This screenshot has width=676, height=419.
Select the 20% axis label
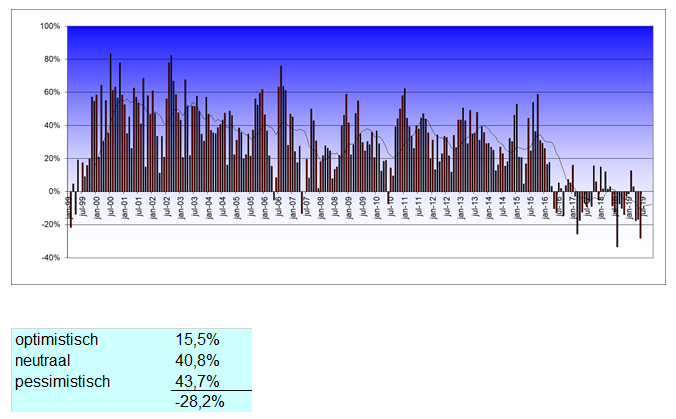click(x=52, y=159)
